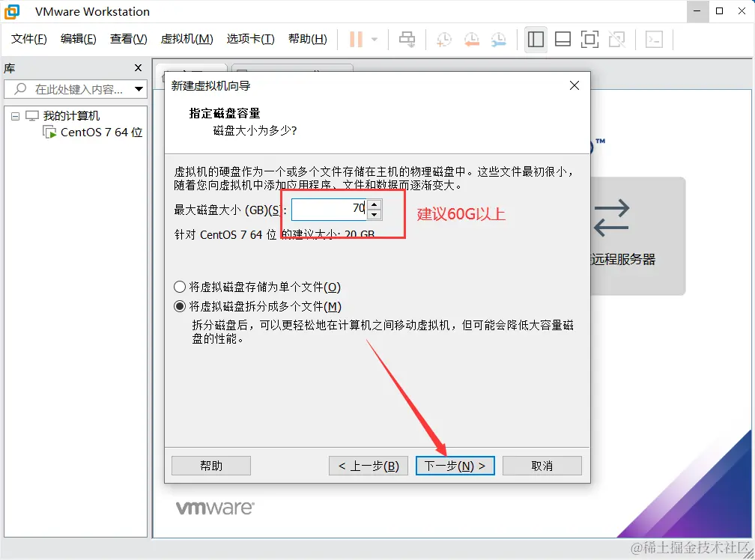
Task: Enter full screen mode from the toolbar
Action: tap(589, 39)
